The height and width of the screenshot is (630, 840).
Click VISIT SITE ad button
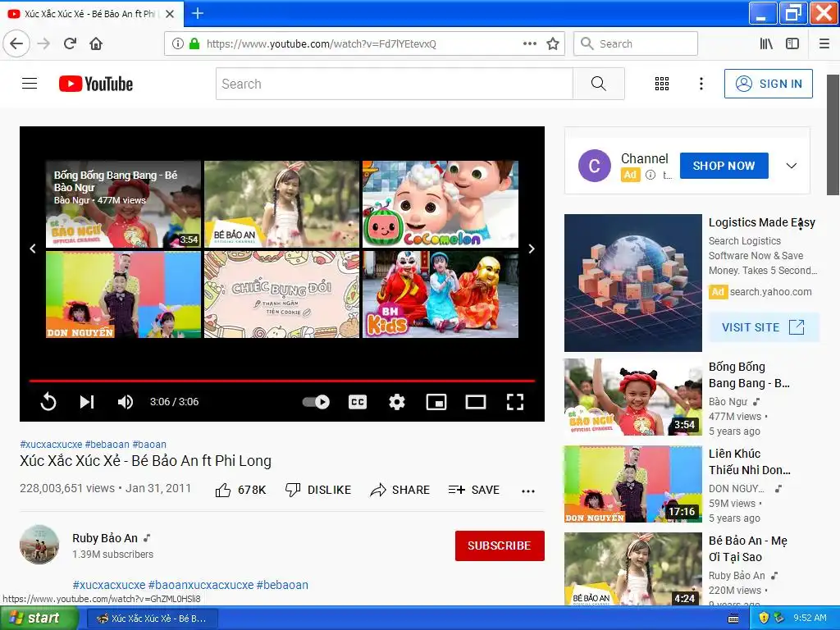point(764,327)
